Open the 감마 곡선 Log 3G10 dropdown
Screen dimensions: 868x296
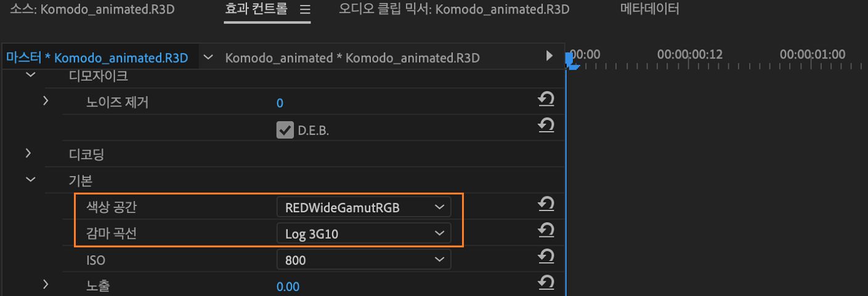363,233
